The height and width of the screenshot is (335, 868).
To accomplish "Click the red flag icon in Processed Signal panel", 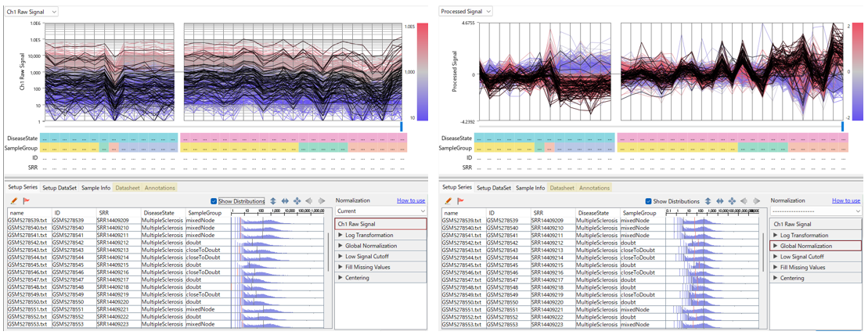I will click(x=460, y=201).
